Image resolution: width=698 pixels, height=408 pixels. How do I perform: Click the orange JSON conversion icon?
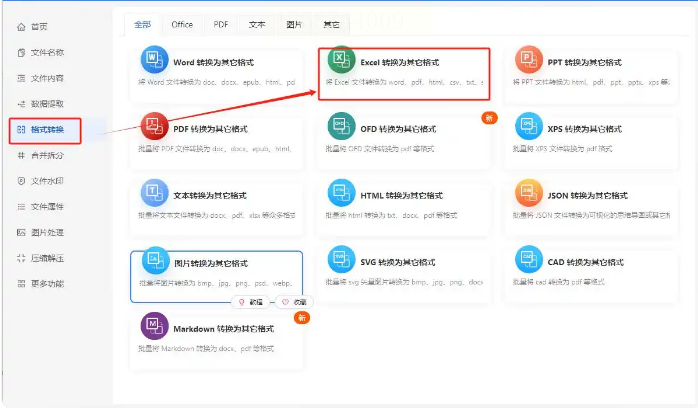tap(529, 193)
